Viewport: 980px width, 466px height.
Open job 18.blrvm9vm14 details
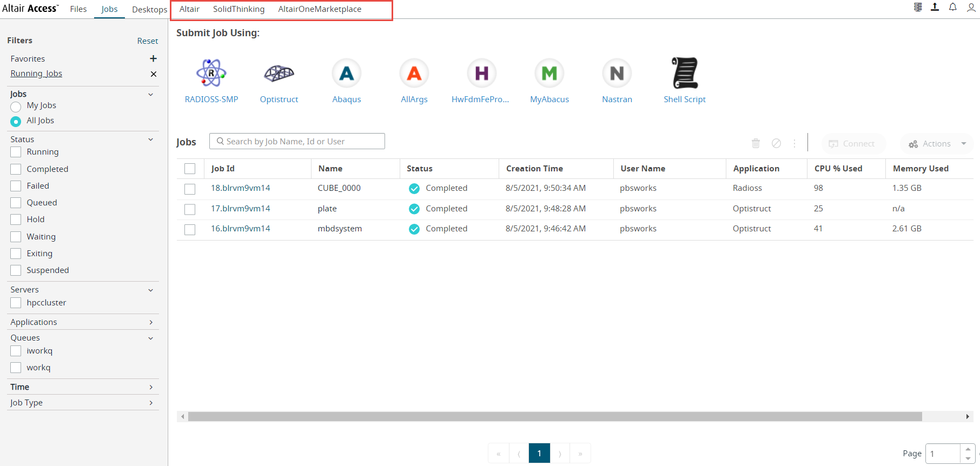coord(241,188)
